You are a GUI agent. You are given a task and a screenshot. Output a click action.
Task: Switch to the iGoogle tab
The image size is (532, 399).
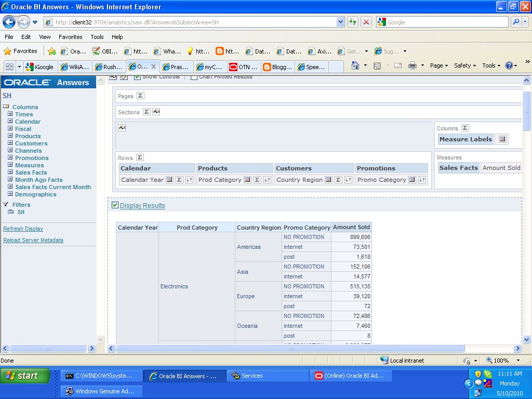coord(41,67)
